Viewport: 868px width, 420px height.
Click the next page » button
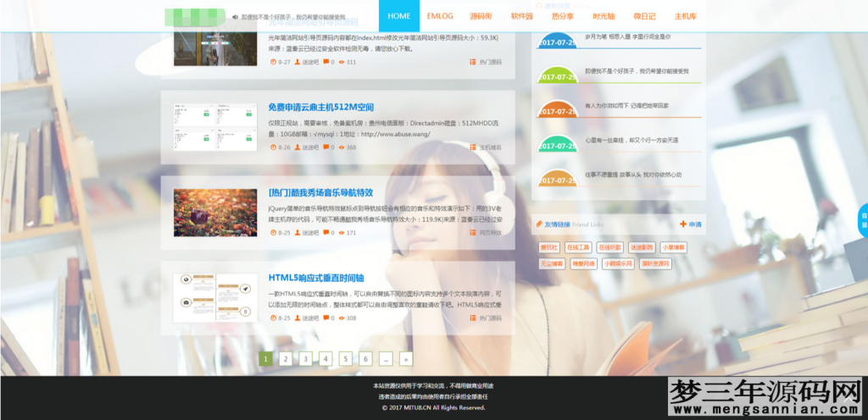point(406,359)
